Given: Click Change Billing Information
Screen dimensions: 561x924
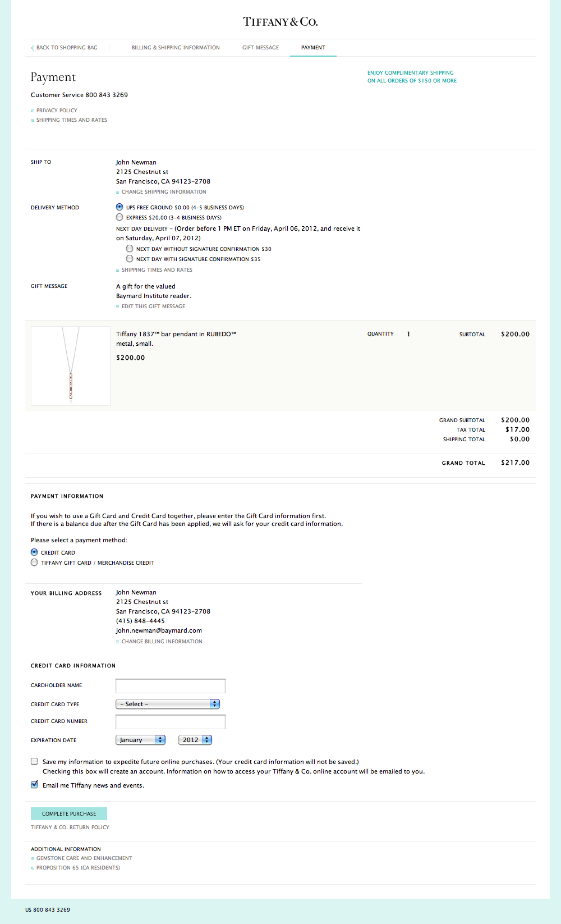Looking at the screenshot, I should pos(162,642).
